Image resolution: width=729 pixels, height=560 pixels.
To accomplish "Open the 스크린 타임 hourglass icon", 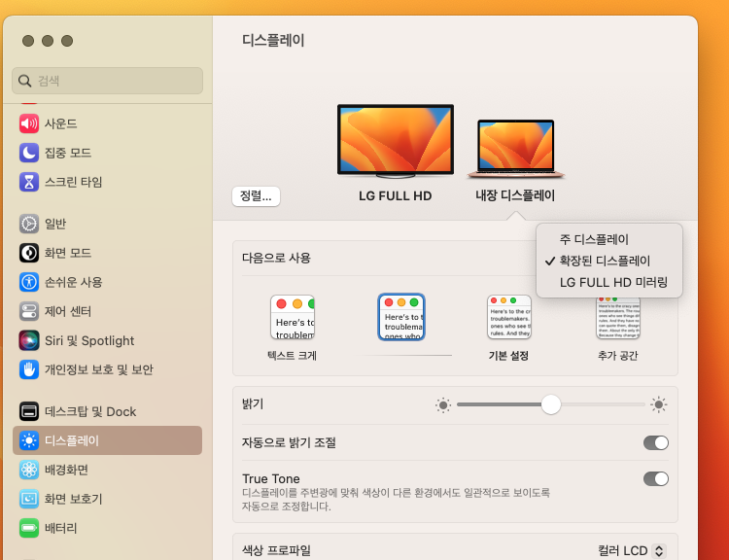I will click(29, 182).
